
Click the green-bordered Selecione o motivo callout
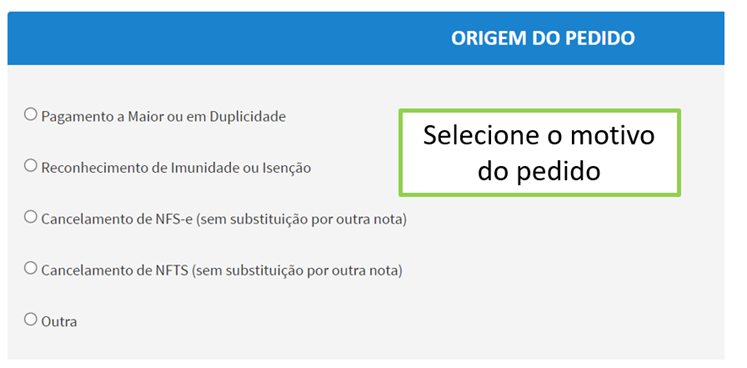(x=539, y=153)
